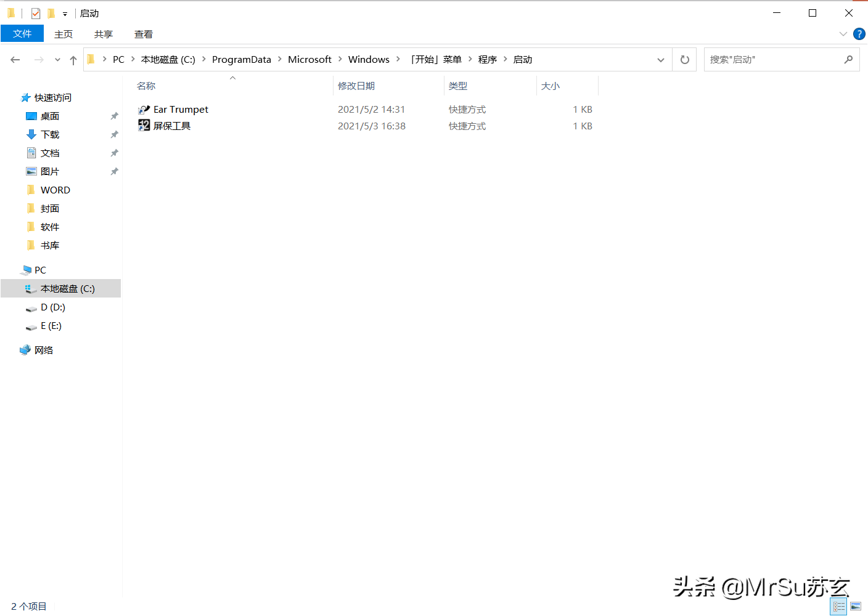Select the Ear Trumpet shortcut icon

point(144,109)
